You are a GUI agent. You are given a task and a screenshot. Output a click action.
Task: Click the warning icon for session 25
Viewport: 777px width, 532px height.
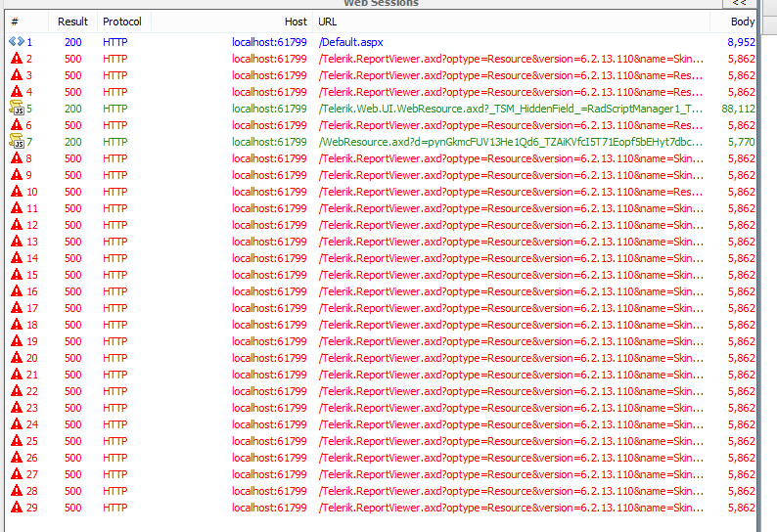pos(17,441)
